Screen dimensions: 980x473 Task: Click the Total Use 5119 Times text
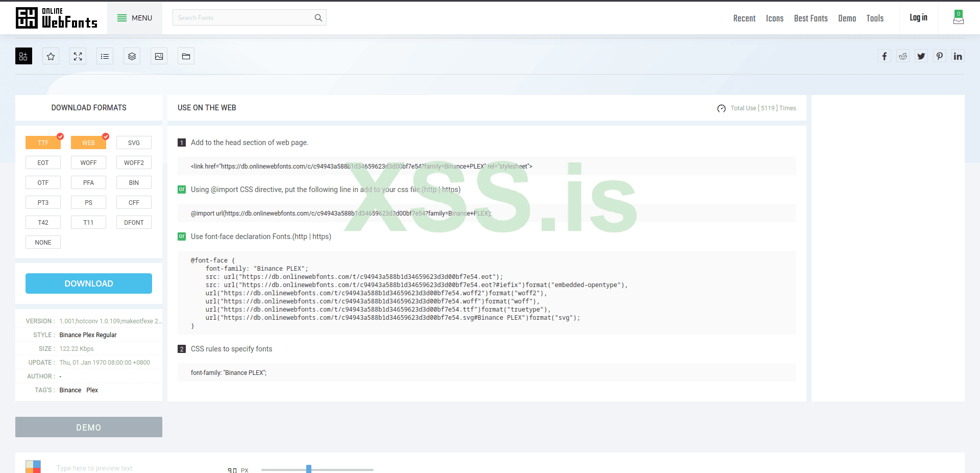763,108
